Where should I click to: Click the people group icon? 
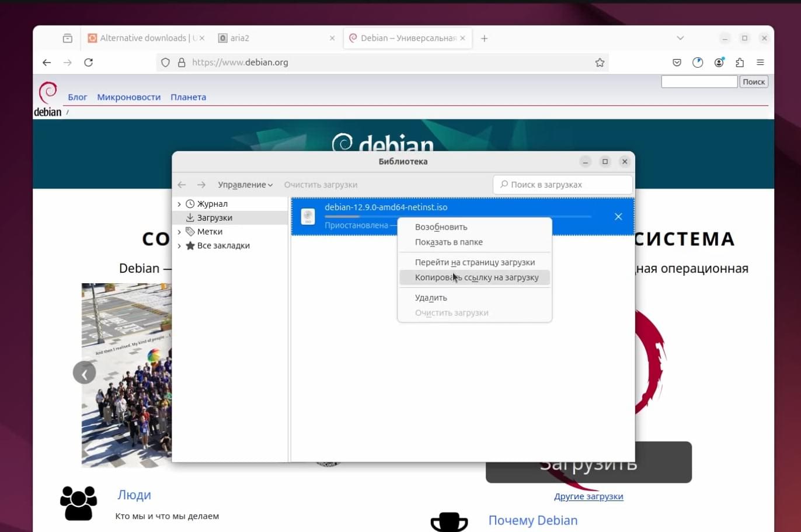coord(79,503)
